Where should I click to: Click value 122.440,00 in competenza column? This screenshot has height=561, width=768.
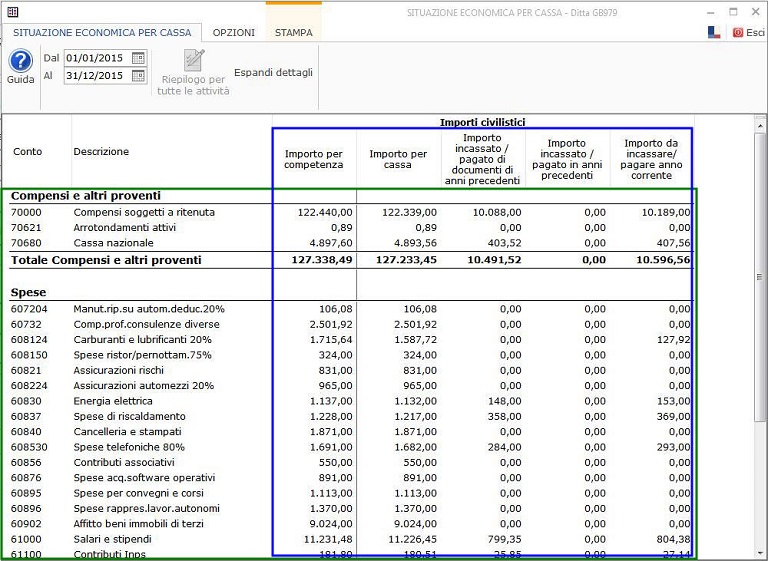tap(325, 212)
